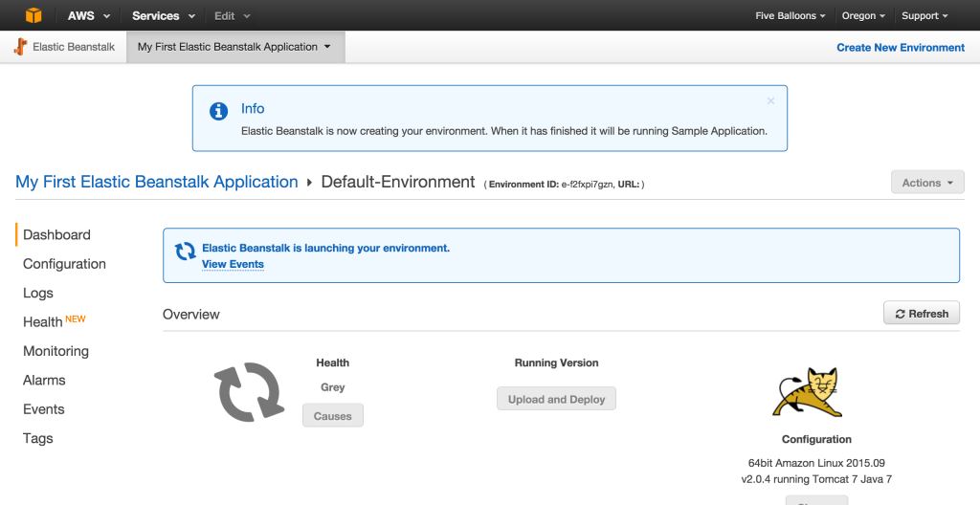This screenshot has width=980, height=505.
Task: Click the 64bit Amazon Linux 2015.09 text
Action: [816, 463]
